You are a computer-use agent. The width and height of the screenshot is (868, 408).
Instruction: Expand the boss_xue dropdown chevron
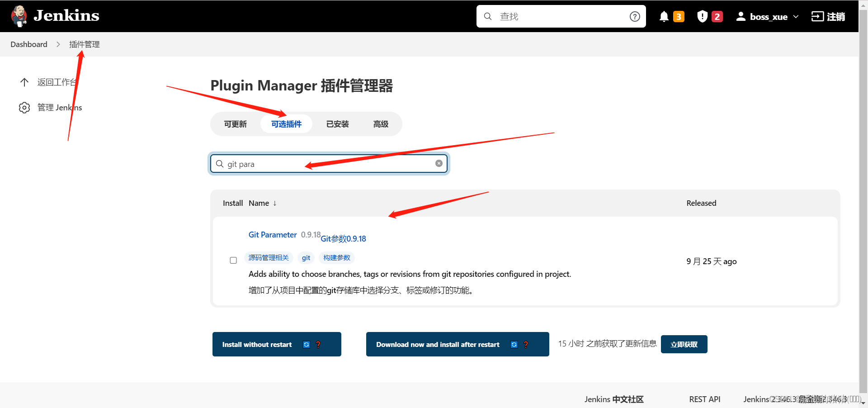click(x=796, y=17)
